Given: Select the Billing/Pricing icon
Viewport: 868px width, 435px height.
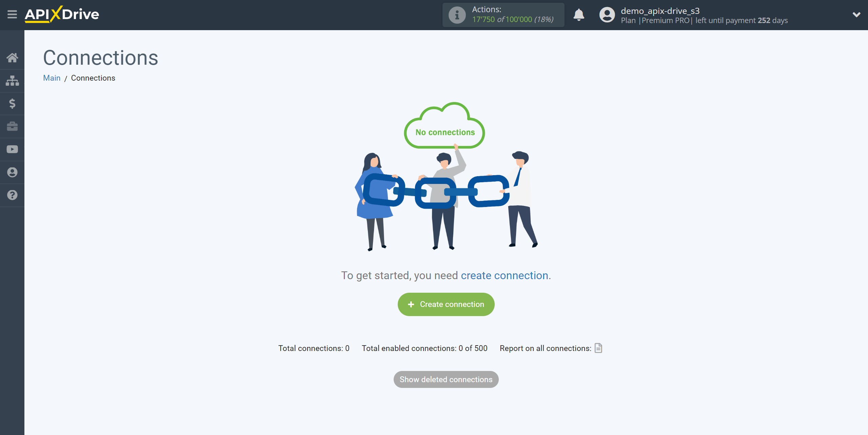Looking at the screenshot, I should [12, 103].
